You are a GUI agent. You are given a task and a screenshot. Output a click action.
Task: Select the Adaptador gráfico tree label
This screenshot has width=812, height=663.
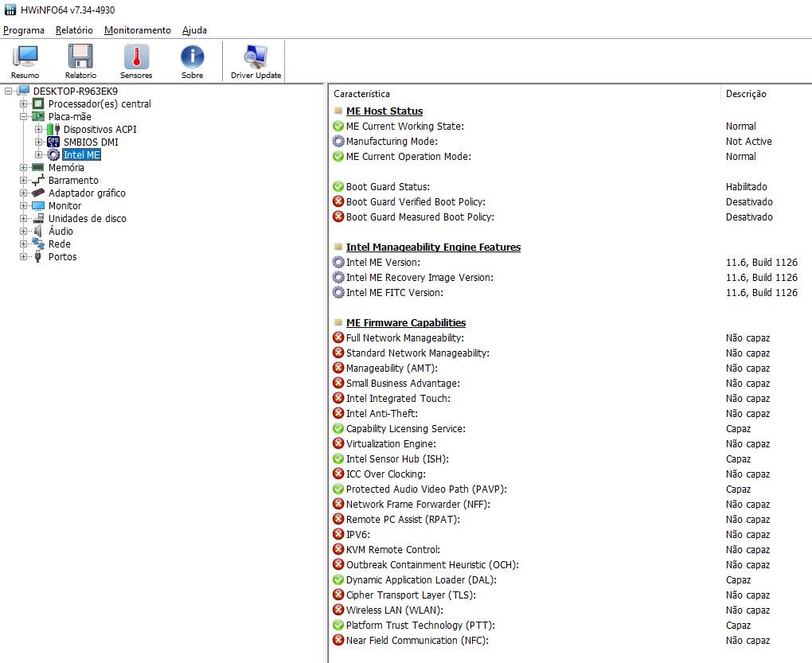[87, 193]
